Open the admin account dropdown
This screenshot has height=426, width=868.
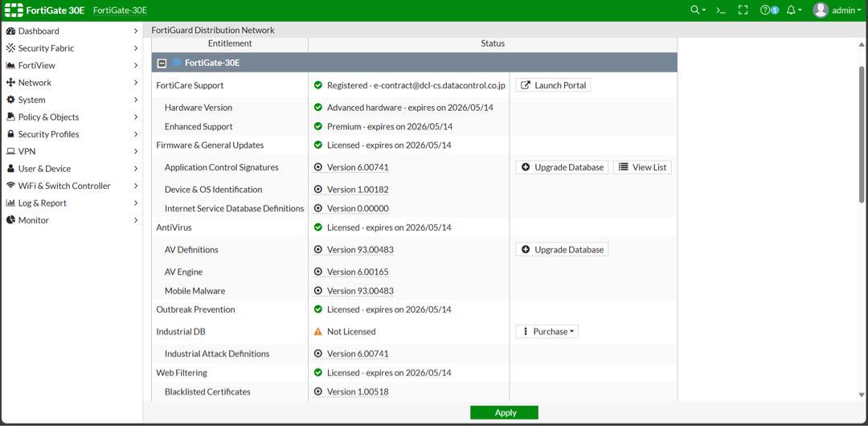point(846,10)
